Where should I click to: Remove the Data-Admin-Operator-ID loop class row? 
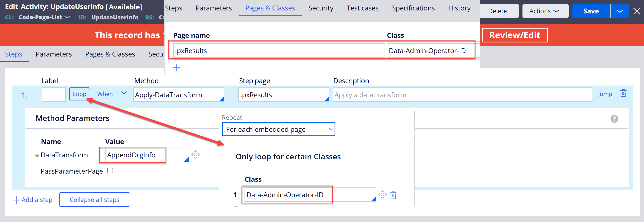(393, 195)
